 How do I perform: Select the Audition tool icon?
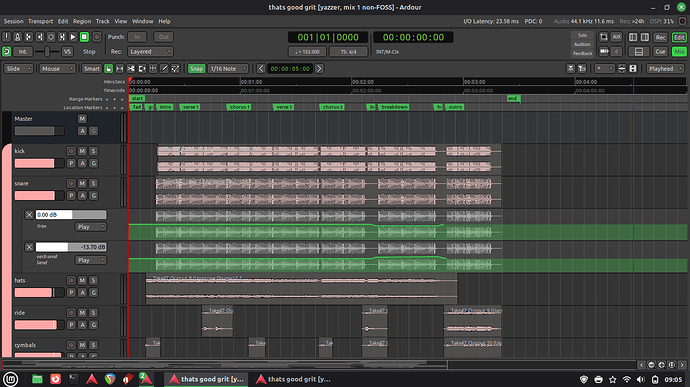click(142, 69)
